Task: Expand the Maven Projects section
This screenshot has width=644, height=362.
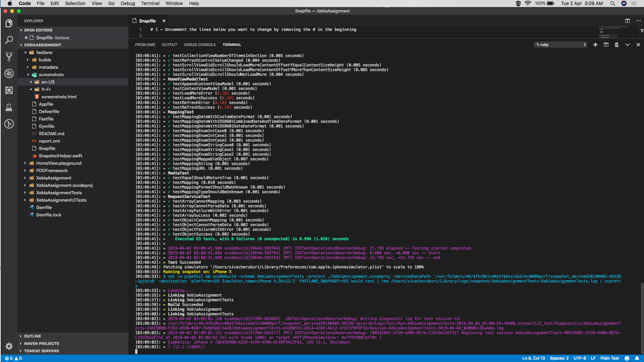Action: tap(73, 344)
